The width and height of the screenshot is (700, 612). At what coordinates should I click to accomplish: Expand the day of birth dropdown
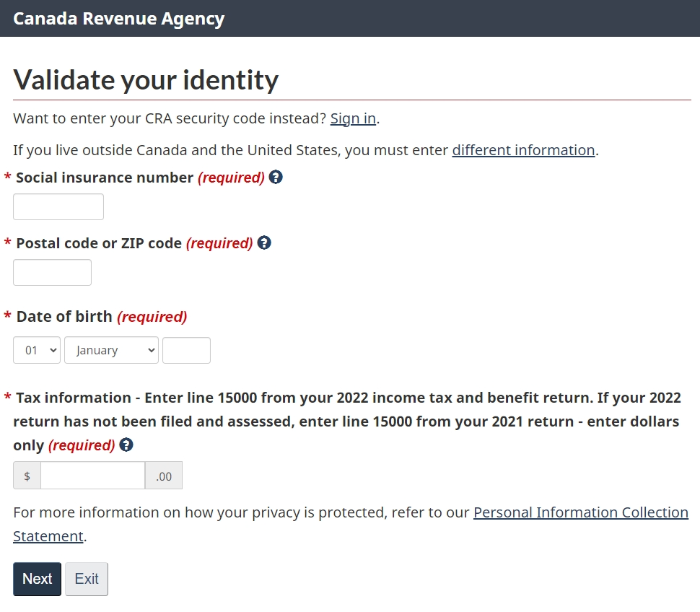coord(37,350)
